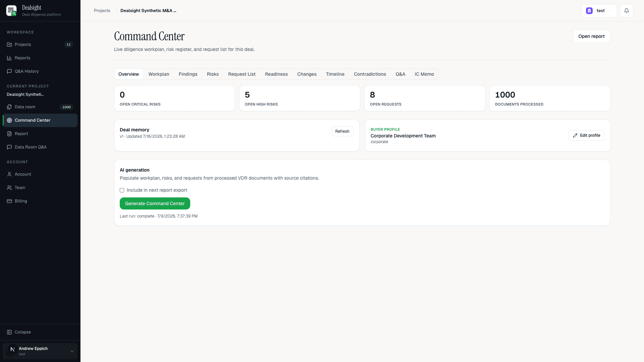644x362 pixels.
Task: Click the Dealsight Synthetic M&A breadcrumb
Action: click(148, 11)
